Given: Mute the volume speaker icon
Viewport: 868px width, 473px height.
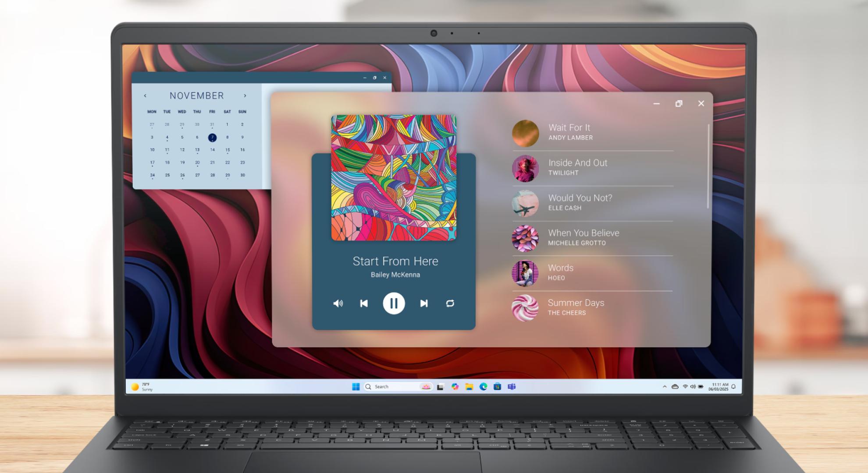Looking at the screenshot, I should 338,303.
